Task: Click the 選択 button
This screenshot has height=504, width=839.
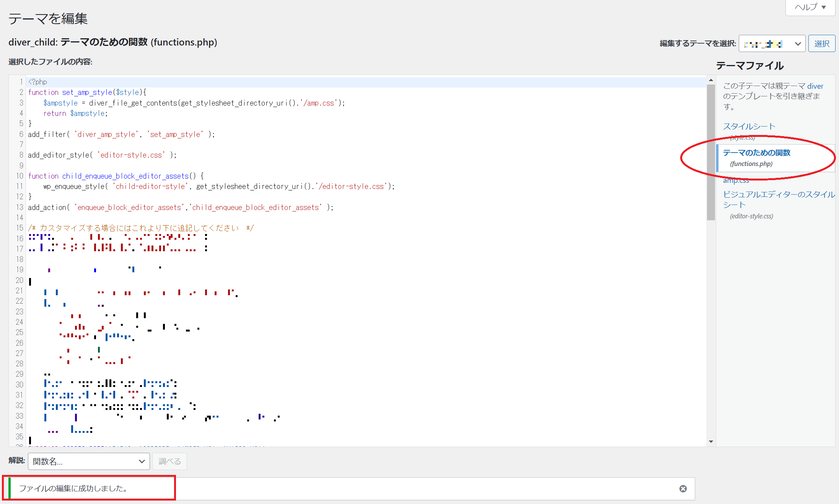Action: coord(821,44)
